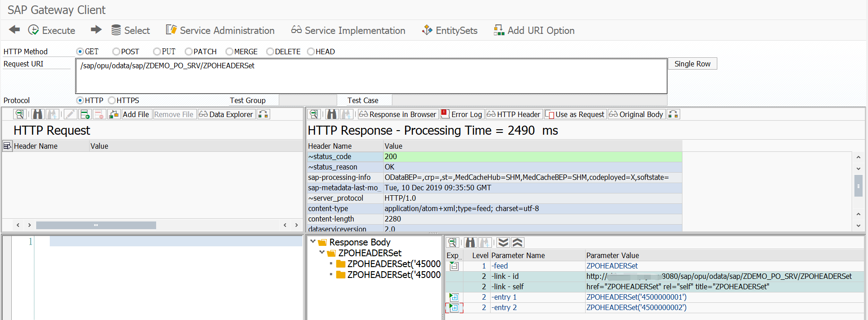Click Find Next icon in HTTP Request toolbar
The width and height of the screenshot is (868, 320).
click(x=52, y=114)
